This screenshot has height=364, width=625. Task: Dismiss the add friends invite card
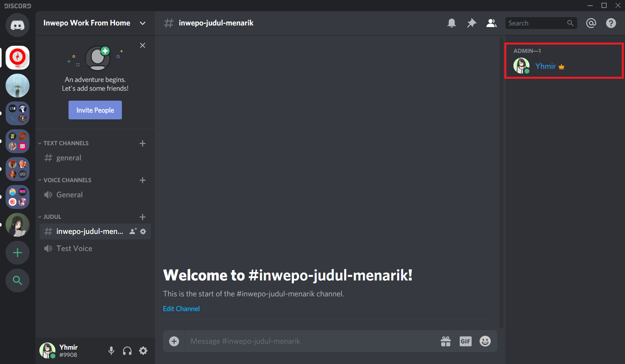click(x=143, y=45)
